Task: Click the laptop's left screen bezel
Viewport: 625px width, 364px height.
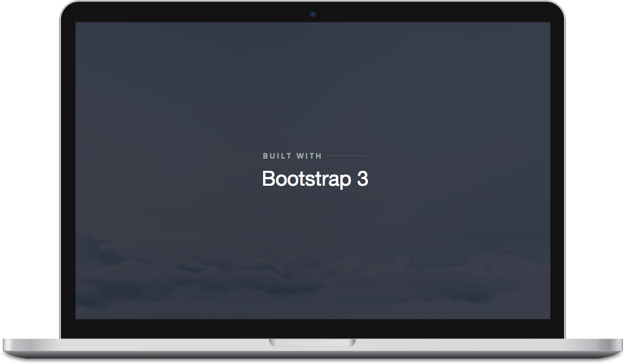Action: point(68,169)
